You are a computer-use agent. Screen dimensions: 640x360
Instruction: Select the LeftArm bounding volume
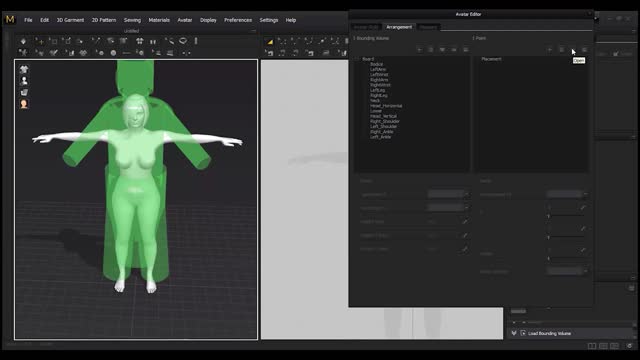[378, 69]
